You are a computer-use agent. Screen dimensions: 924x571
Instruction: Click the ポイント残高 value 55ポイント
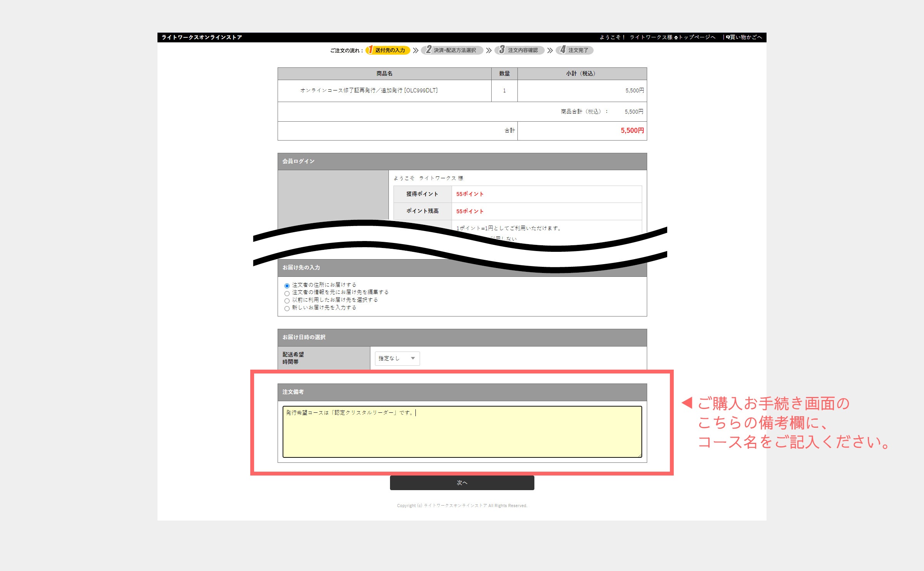click(x=470, y=211)
